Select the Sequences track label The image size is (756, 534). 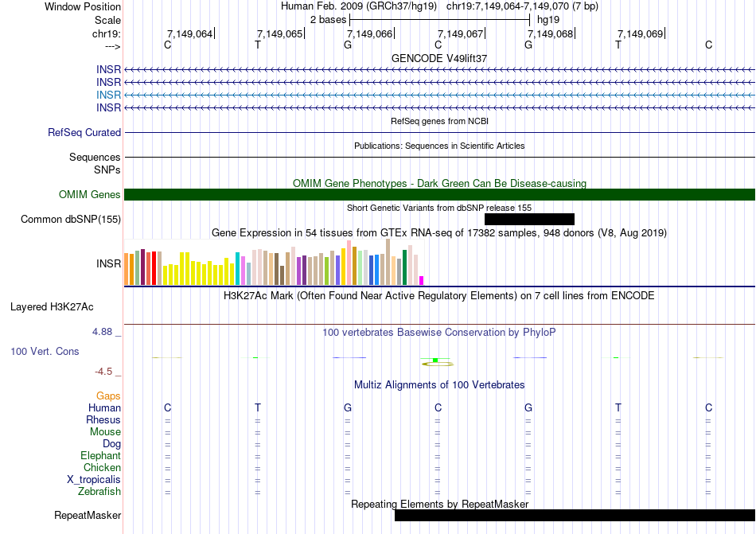click(x=95, y=157)
